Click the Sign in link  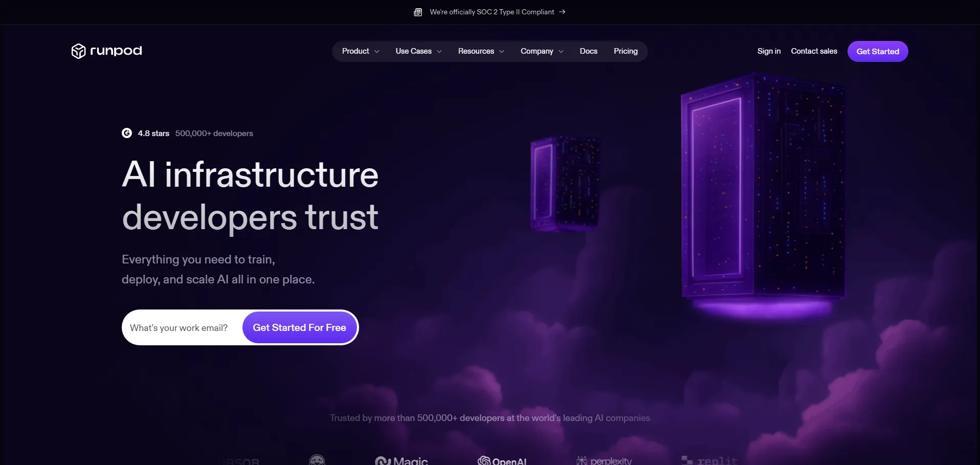click(769, 51)
